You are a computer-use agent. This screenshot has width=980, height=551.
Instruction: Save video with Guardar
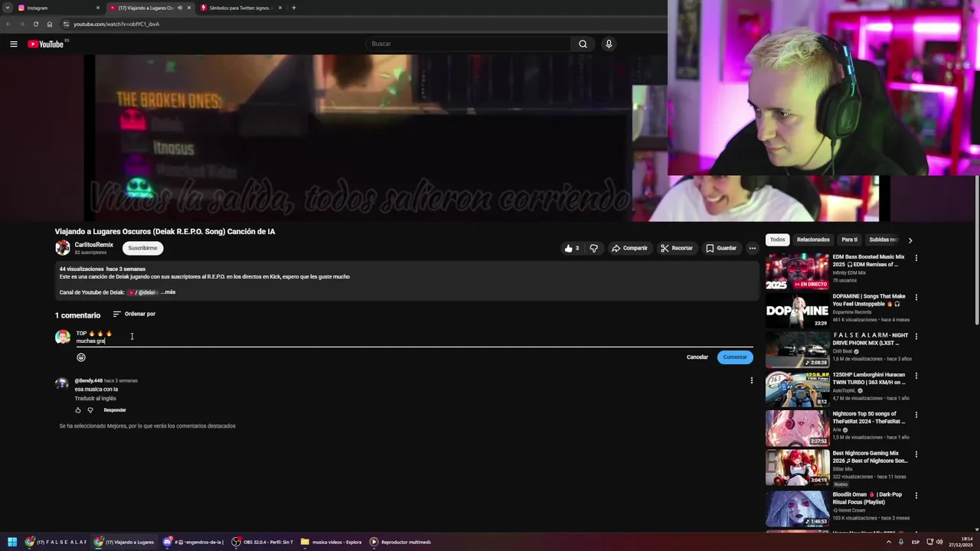721,248
